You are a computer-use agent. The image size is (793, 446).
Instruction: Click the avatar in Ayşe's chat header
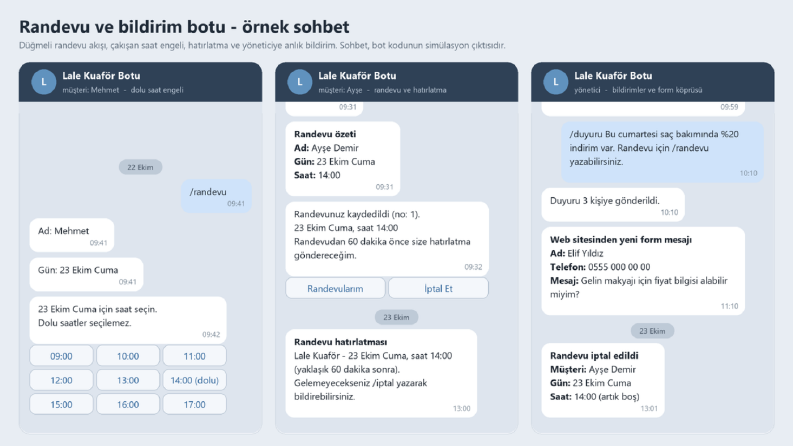[x=299, y=82]
